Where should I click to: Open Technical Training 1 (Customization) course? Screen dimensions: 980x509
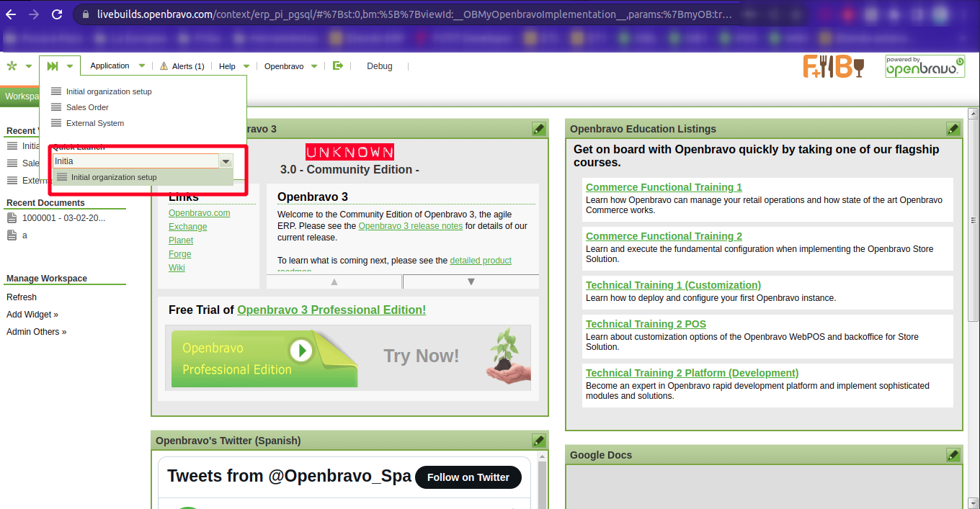click(673, 285)
